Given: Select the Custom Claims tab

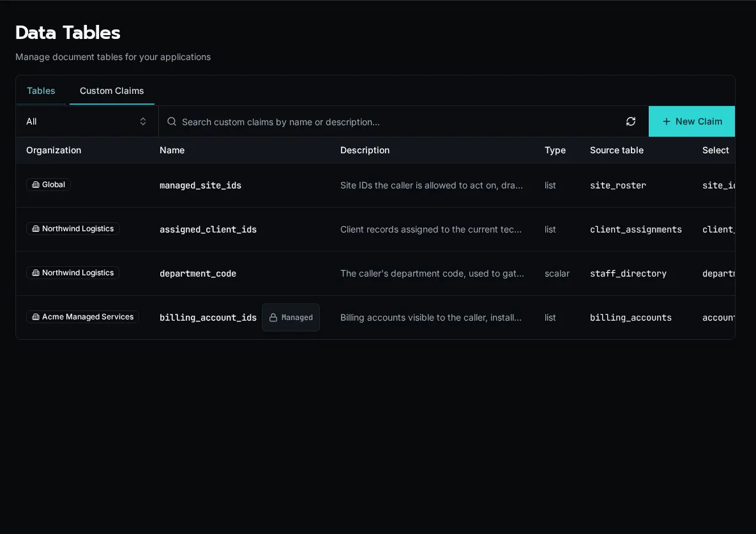Looking at the screenshot, I should (112, 91).
